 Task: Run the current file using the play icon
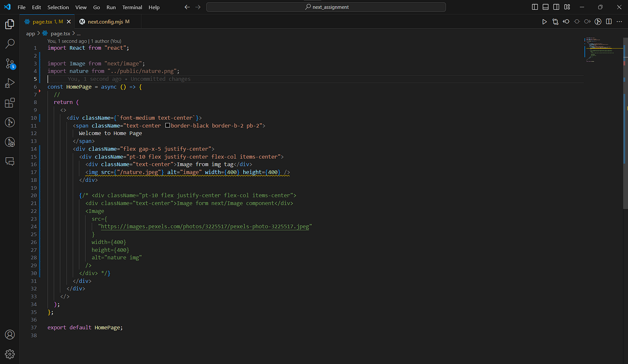544,21
